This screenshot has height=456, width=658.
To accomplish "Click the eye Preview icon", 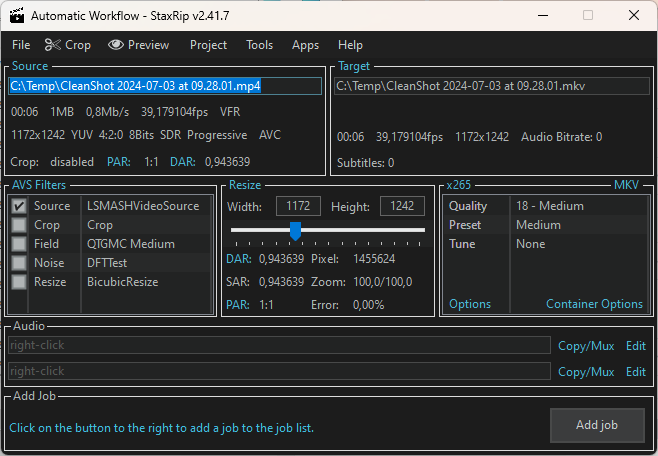I will [116, 45].
